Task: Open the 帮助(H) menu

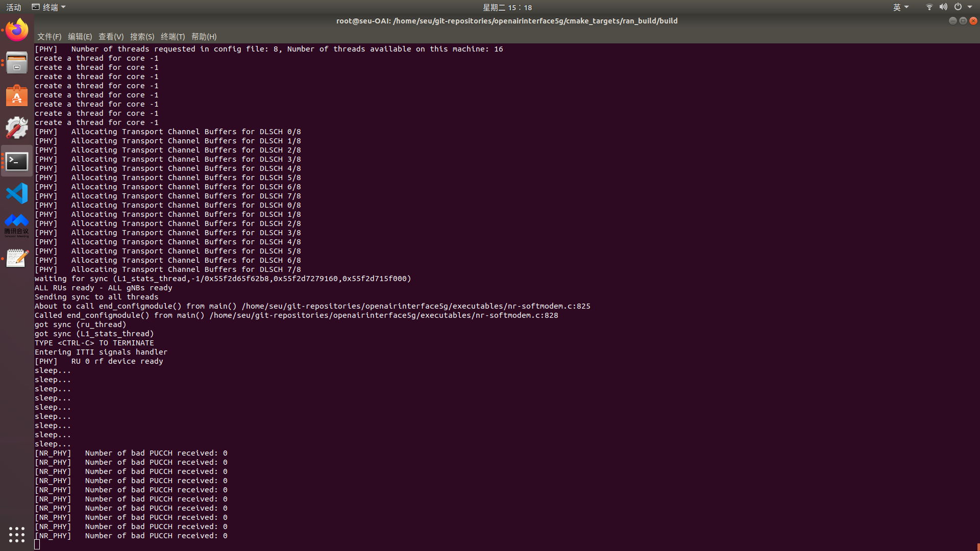Action: pos(204,37)
